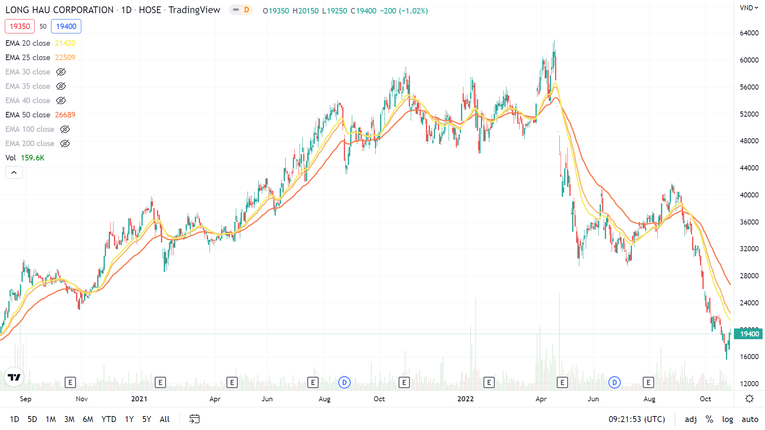Screen dimensions: 765x430
Task: Open the go-to-date calendar icon
Action: tap(194, 419)
